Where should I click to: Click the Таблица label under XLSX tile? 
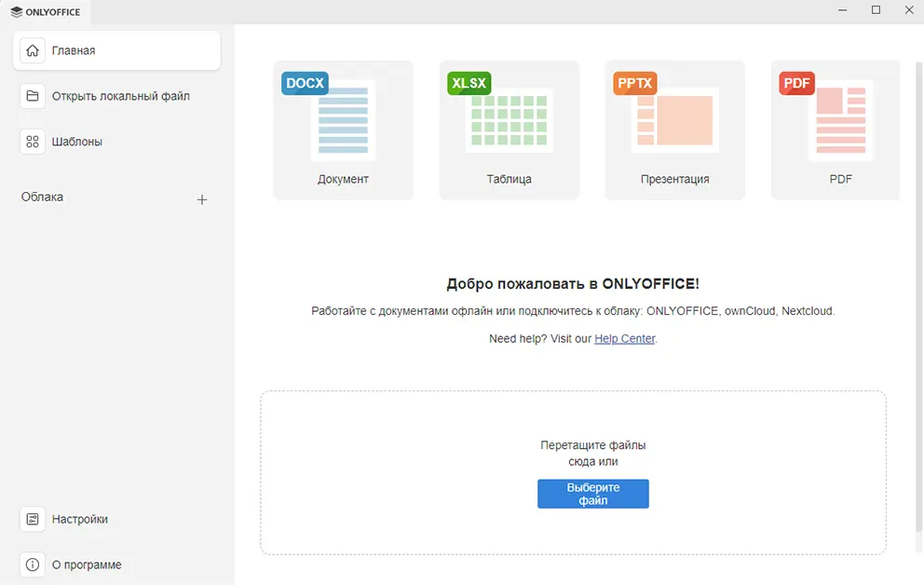click(x=509, y=179)
